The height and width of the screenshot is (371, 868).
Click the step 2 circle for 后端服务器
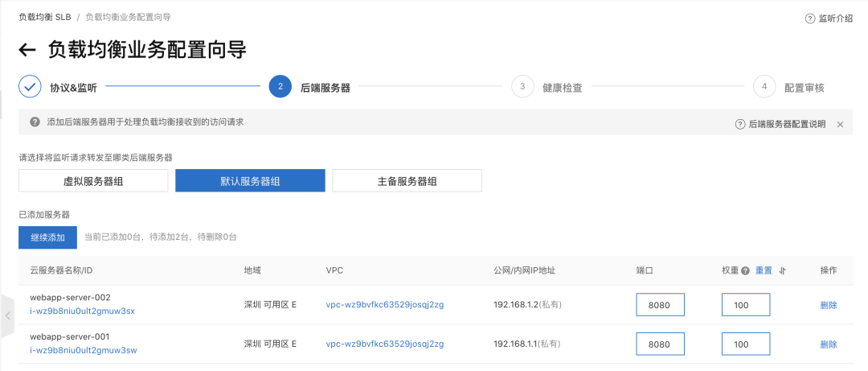(280, 86)
